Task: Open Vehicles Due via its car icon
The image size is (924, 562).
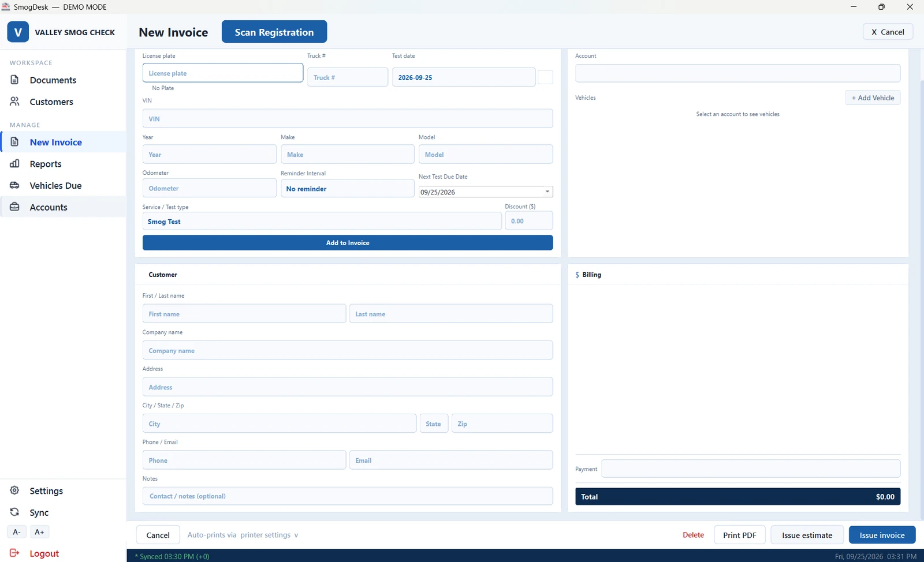Action: [14, 185]
